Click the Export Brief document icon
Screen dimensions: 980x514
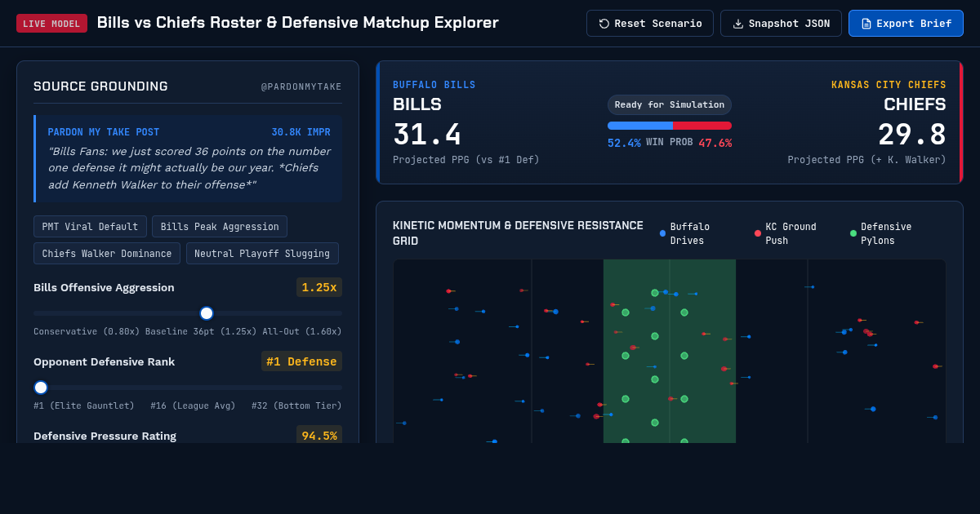click(x=866, y=24)
